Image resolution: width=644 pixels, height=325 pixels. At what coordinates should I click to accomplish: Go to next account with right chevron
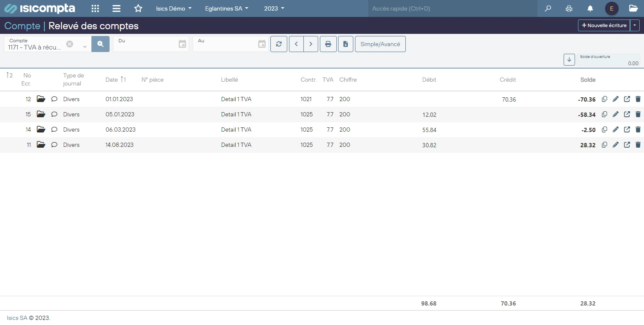click(x=311, y=44)
